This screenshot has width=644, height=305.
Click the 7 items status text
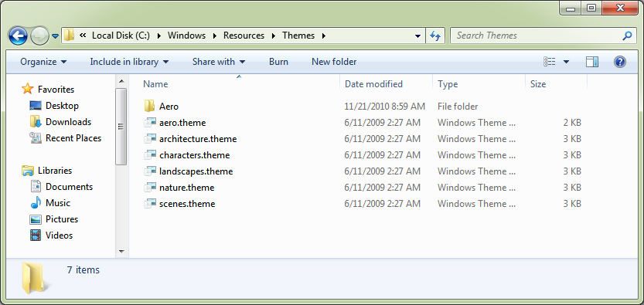[x=83, y=269]
